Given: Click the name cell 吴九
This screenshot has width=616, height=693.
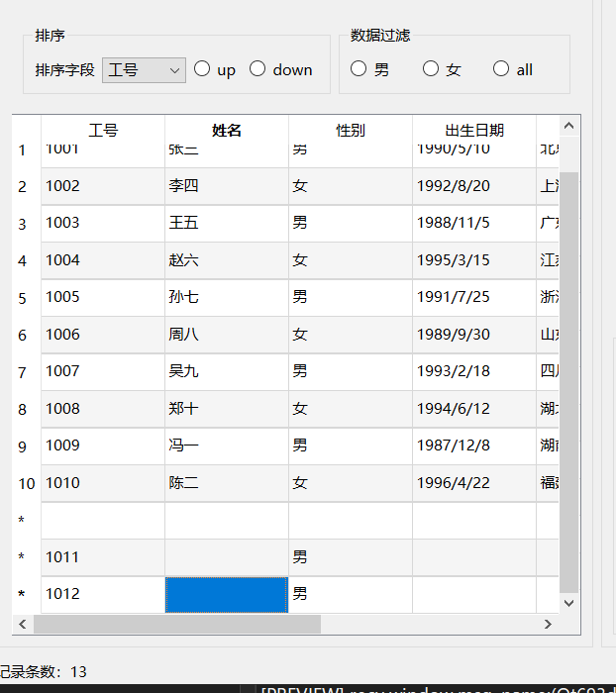Looking at the screenshot, I should pos(227,371).
